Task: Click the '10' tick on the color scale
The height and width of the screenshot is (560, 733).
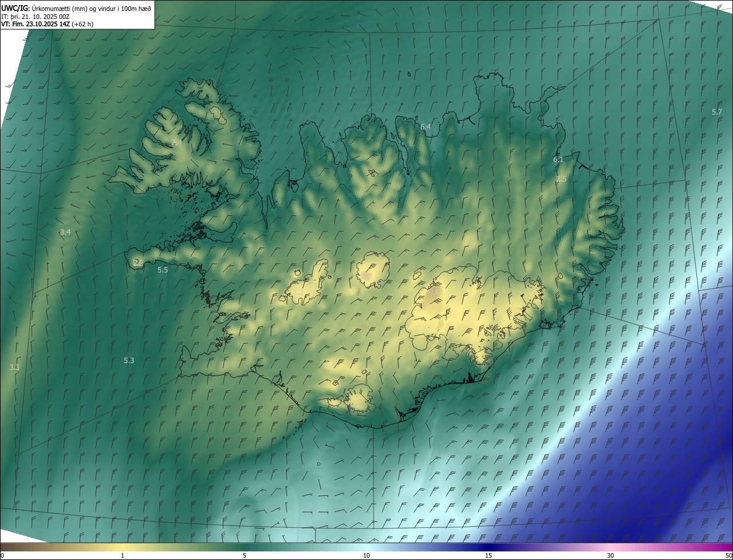Action: 366,556
